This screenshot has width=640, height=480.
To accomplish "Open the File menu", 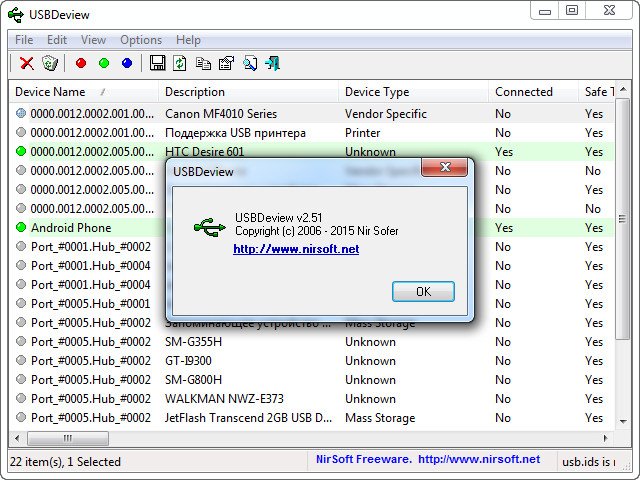I will click(24, 40).
